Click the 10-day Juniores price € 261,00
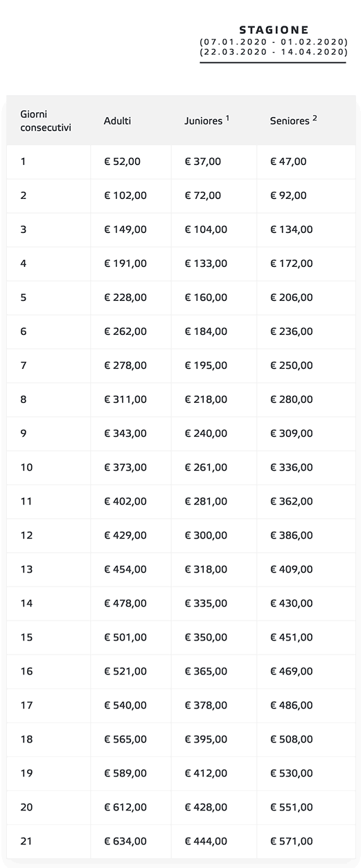Screen dimensions: 363x868 (x=205, y=467)
